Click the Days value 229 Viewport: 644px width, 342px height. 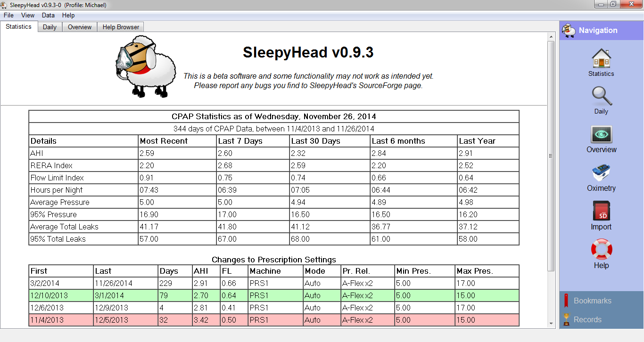click(x=166, y=283)
